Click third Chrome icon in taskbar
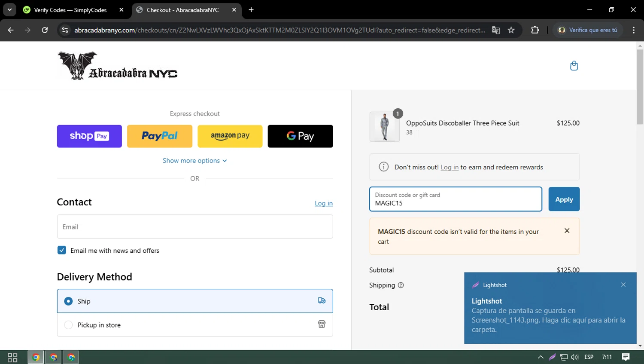 pos(71,357)
